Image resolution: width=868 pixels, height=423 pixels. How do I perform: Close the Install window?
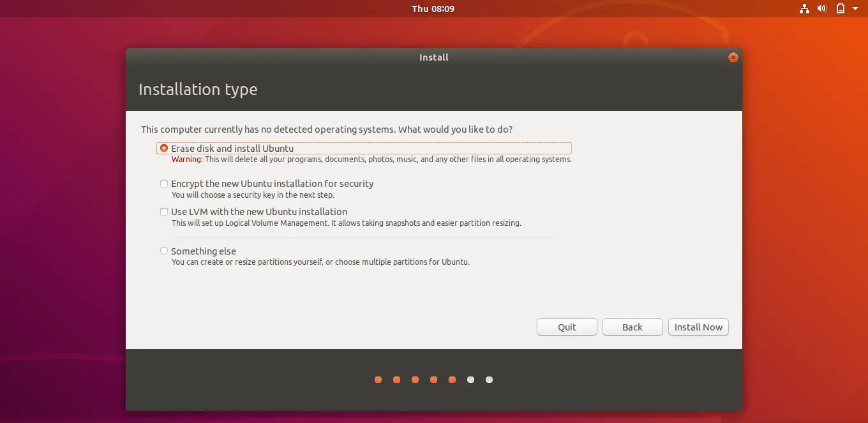pyautogui.click(x=733, y=57)
